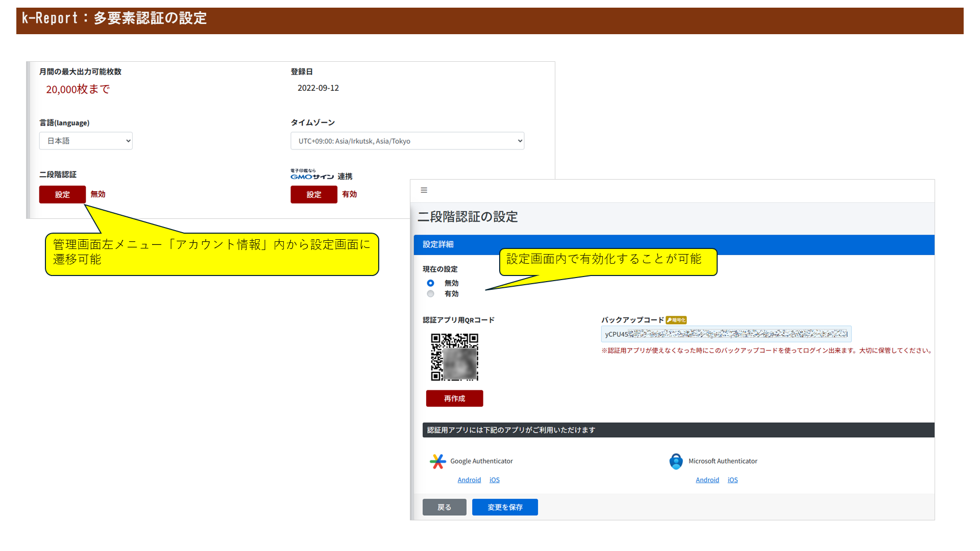Viewport: 980px width, 551px height.
Task: Select the 無効 radio button
Action: pos(431,283)
